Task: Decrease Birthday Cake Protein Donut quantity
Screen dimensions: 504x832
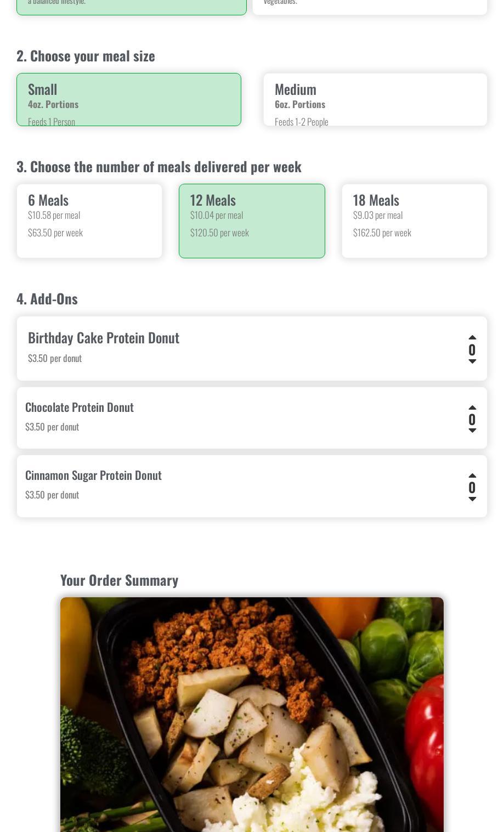Action: point(472,361)
